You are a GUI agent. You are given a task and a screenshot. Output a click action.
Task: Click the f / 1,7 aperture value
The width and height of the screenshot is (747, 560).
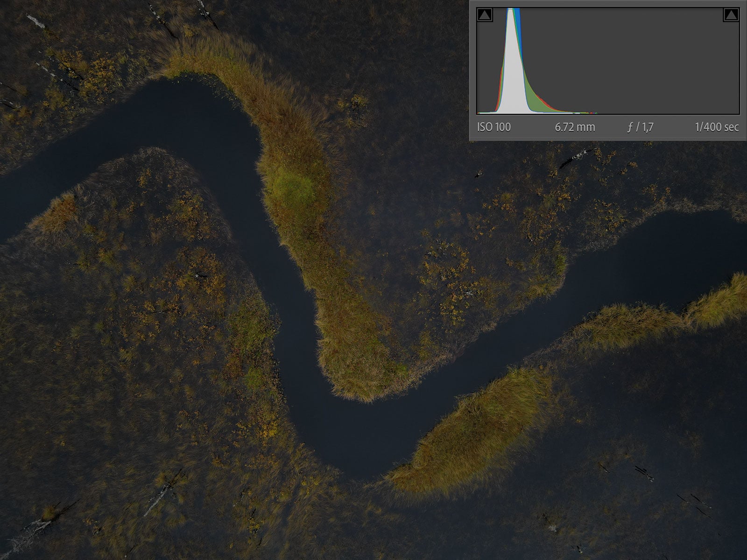[x=640, y=127]
